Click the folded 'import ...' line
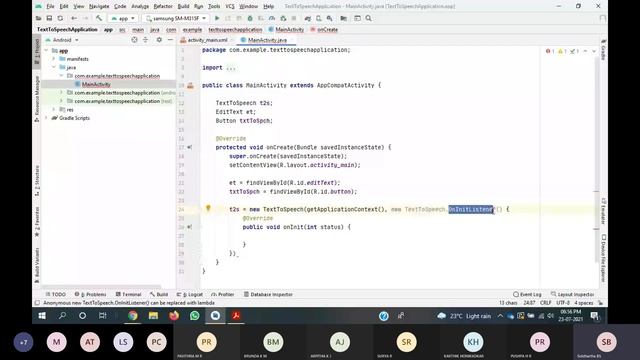This screenshot has height=360, width=640. (219, 68)
